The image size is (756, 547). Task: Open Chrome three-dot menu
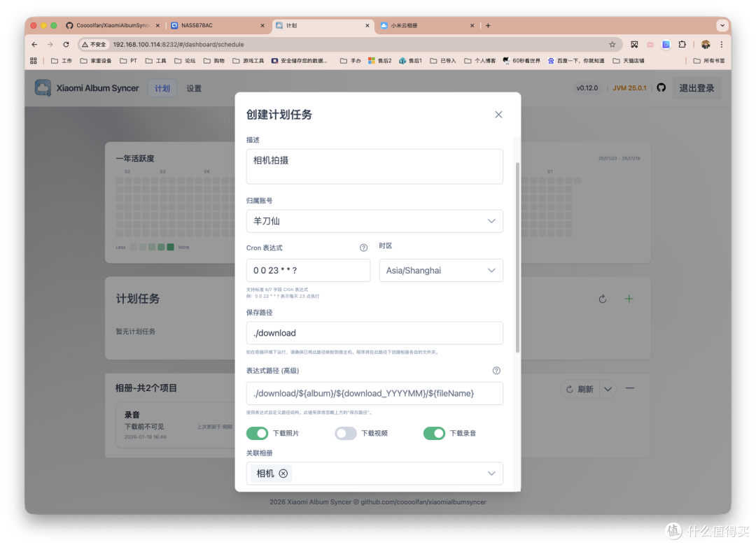pos(721,44)
